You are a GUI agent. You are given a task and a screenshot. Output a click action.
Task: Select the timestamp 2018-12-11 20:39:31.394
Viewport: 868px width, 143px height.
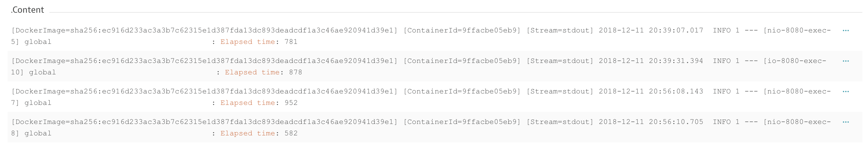(x=651, y=61)
